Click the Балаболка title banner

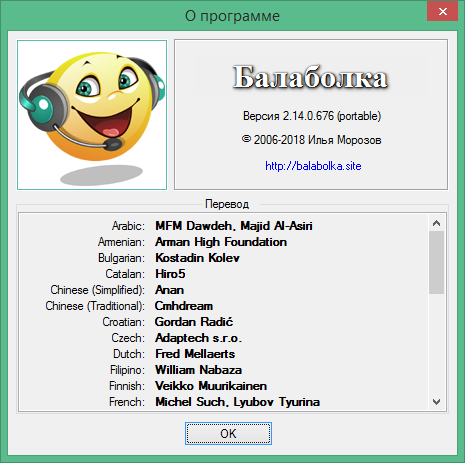(310, 77)
